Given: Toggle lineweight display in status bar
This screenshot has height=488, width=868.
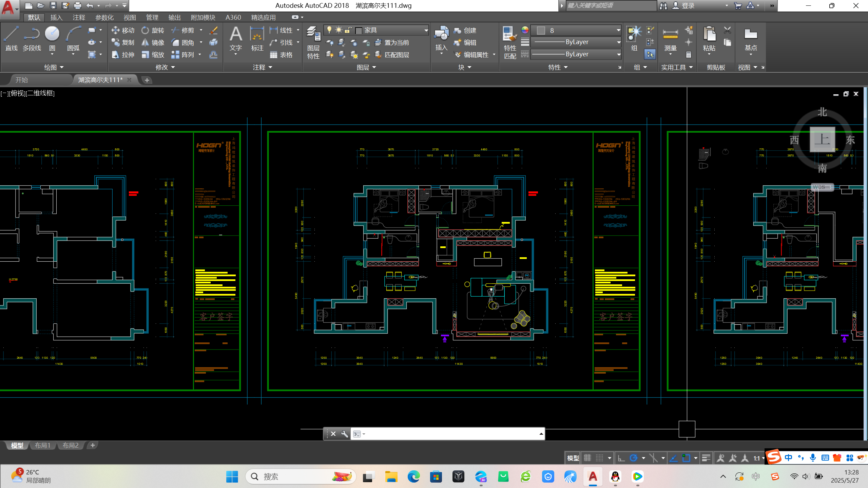Looking at the screenshot, I should pyautogui.click(x=706, y=458).
